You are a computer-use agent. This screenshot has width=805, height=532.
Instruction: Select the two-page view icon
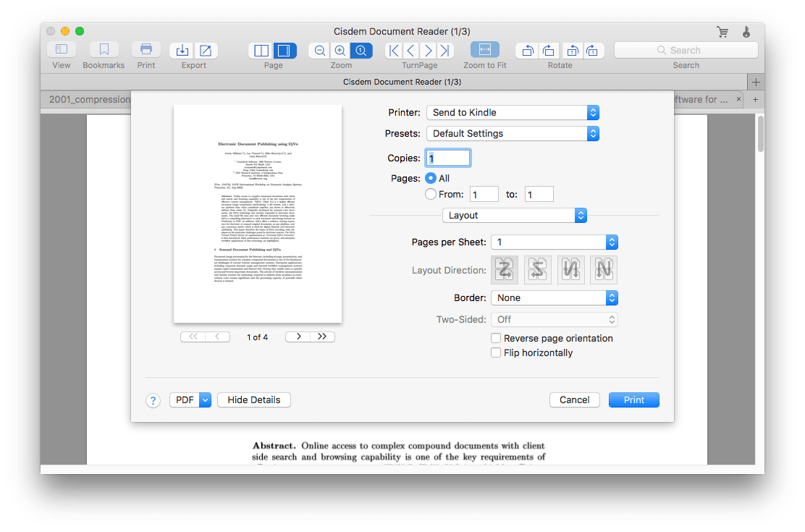(261, 51)
